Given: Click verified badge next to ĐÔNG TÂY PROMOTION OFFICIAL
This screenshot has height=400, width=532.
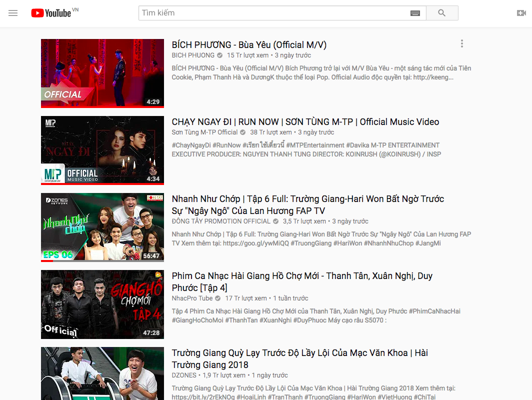Looking at the screenshot, I should coord(276,221).
